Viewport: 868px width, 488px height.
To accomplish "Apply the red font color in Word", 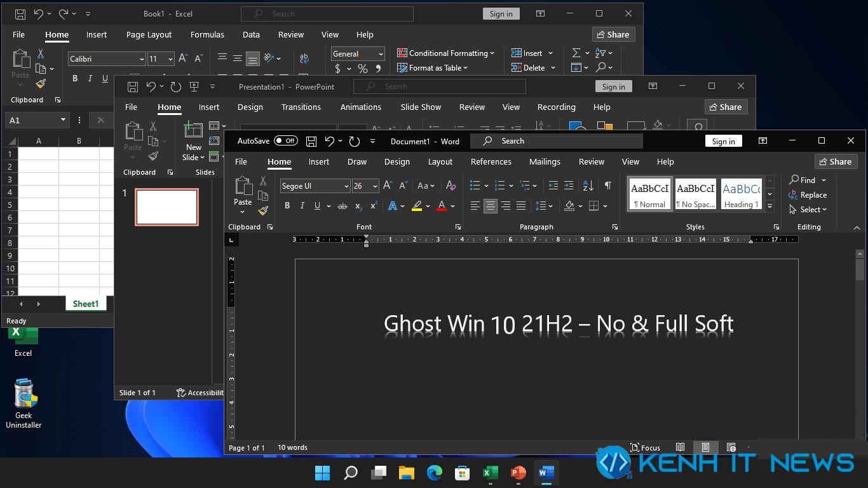I will (x=442, y=206).
